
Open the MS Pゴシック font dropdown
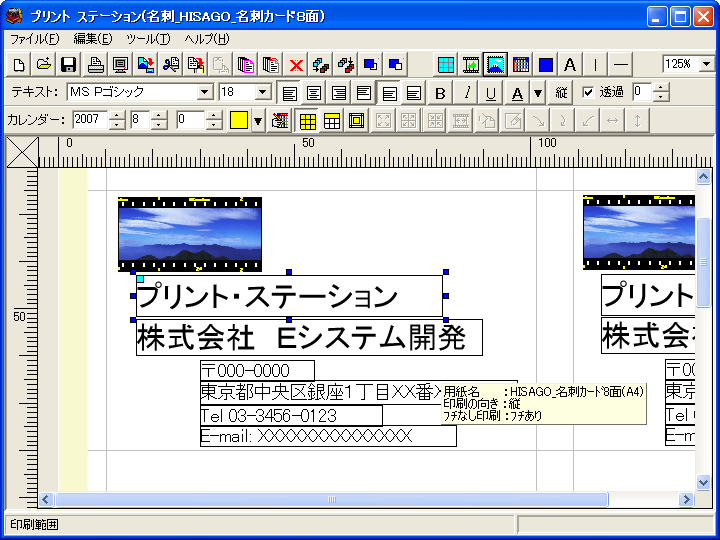205,92
